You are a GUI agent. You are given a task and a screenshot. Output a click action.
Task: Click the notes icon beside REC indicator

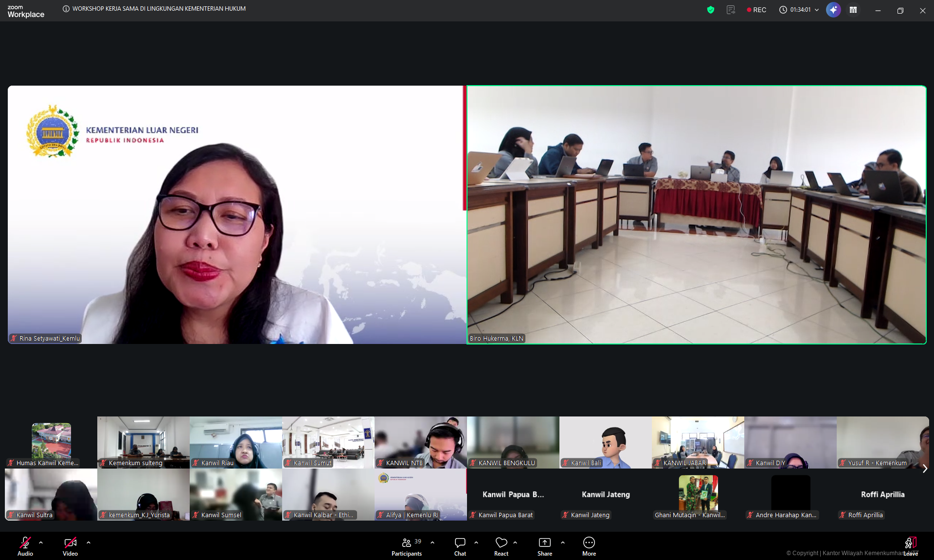[x=730, y=10]
